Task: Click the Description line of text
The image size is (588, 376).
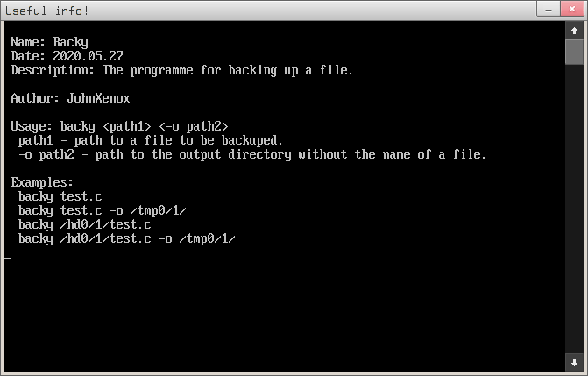Action: [181, 70]
